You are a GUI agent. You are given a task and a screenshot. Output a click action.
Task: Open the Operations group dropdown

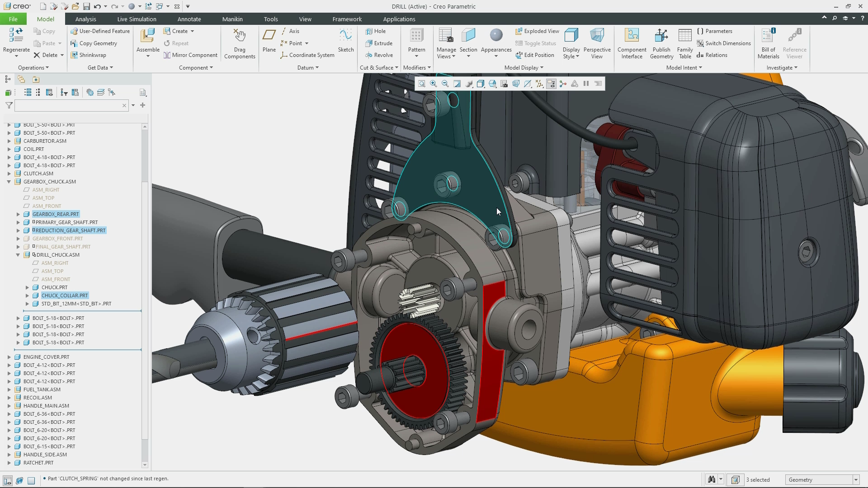pyautogui.click(x=33, y=68)
